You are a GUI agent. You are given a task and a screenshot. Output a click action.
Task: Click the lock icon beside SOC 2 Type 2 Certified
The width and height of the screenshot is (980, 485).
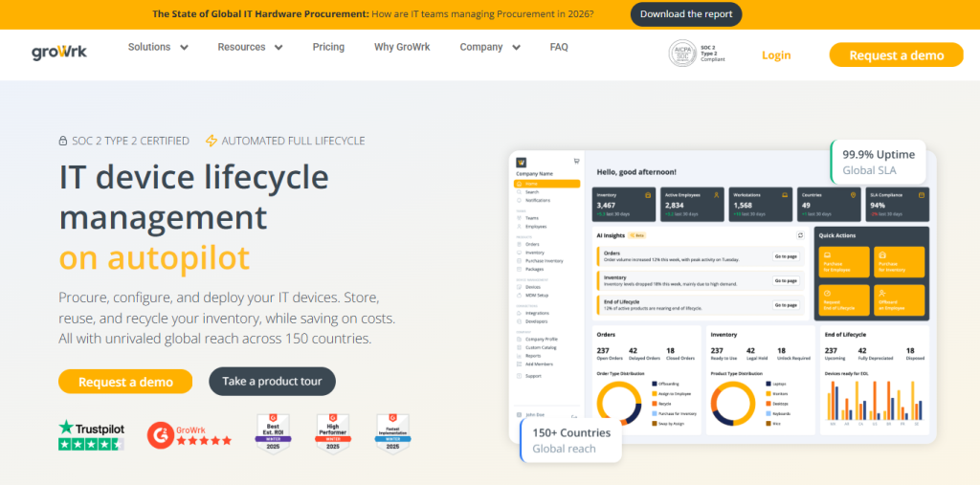click(x=63, y=141)
